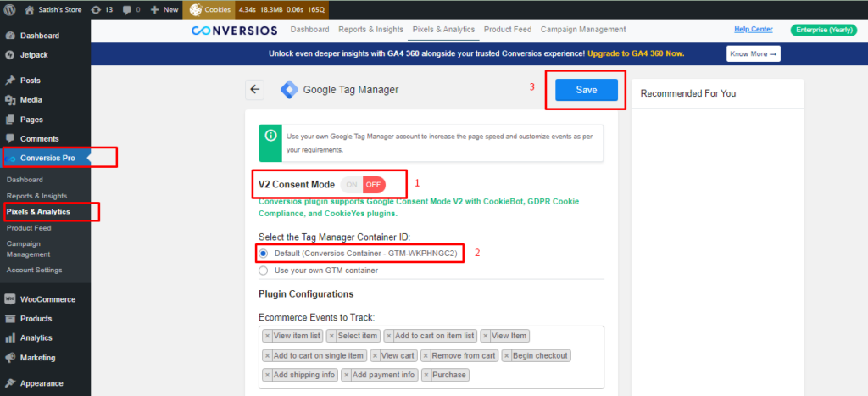This screenshot has width=868, height=396.
Task: Click Upgrade to GA4 360 Now link
Action: (636, 53)
